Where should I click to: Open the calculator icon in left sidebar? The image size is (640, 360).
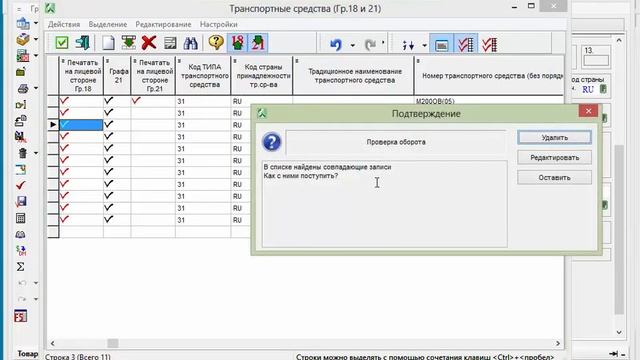tap(21, 218)
